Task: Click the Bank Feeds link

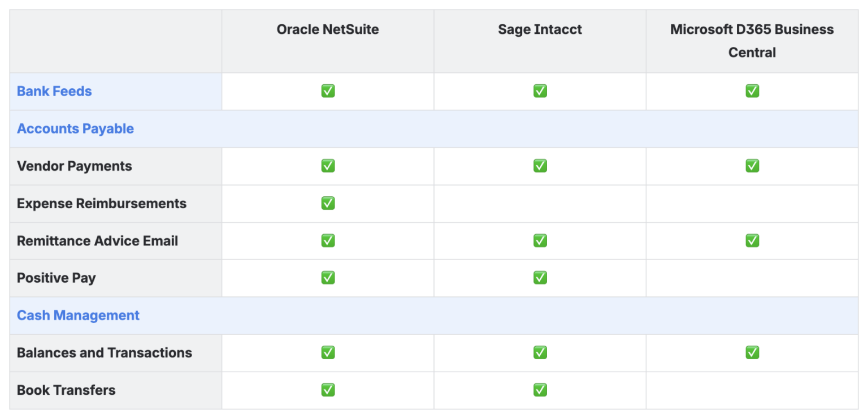Action: point(54,91)
